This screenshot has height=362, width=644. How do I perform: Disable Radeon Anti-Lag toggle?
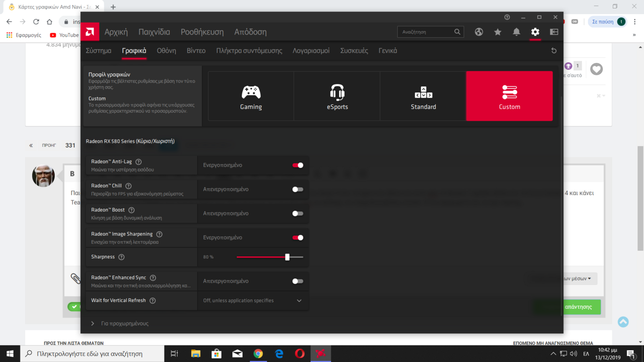tap(298, 165)
